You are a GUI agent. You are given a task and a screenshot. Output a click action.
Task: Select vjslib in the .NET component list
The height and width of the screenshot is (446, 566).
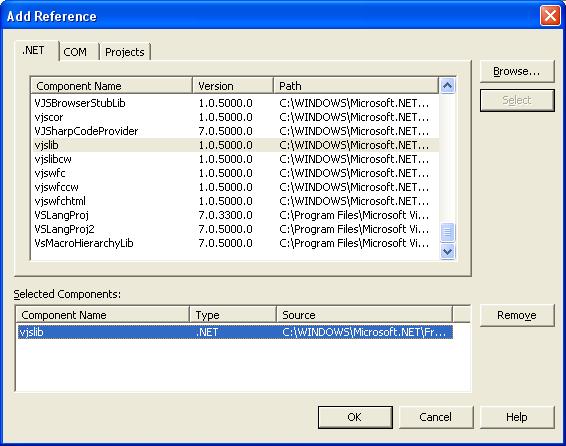pos(235,145)
